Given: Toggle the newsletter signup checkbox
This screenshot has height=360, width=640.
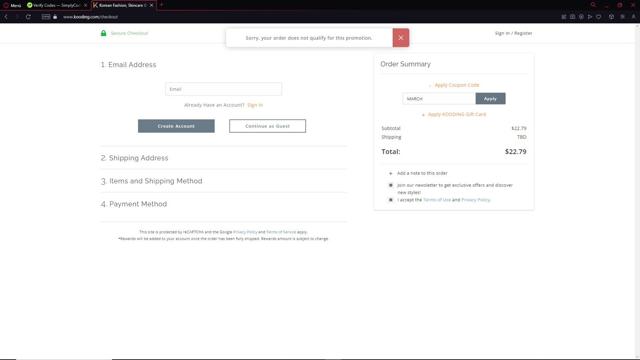Looking at the screenshot, I should point(391,185).
